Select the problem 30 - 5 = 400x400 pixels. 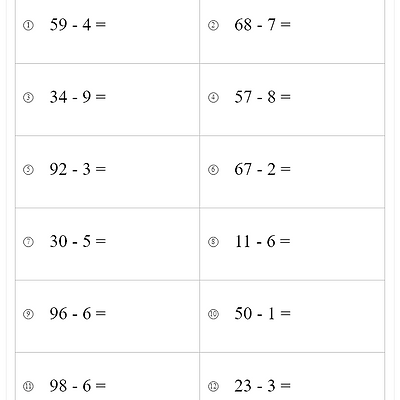pos(78,241)
